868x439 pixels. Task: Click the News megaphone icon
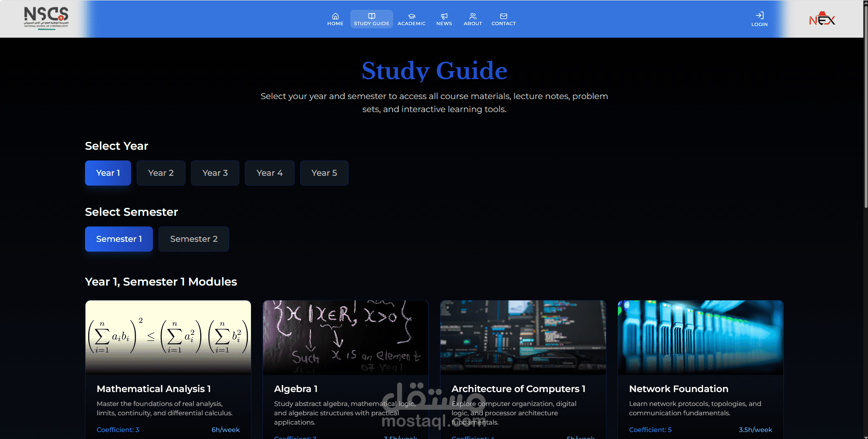[444, 16]
